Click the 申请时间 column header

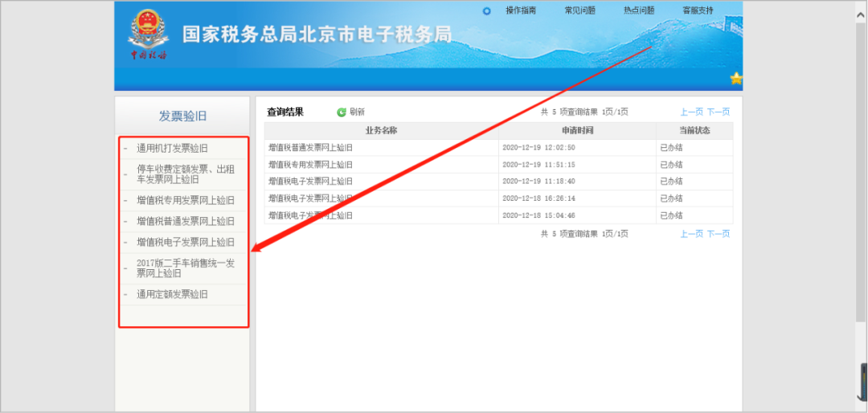(577, 131)
